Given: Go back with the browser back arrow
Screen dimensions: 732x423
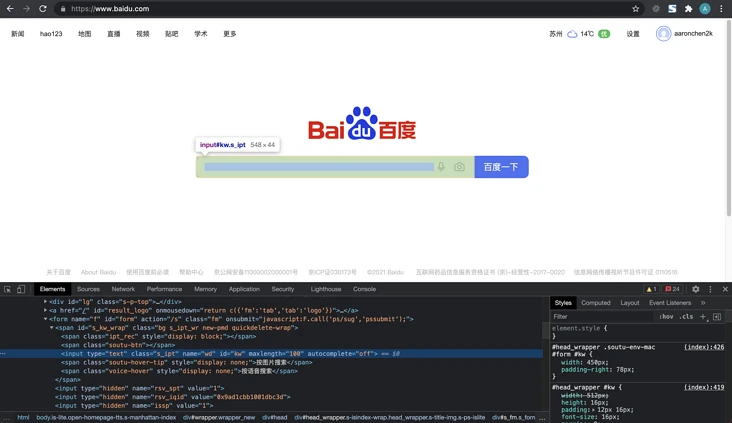Looking at the screenshot, I should (10, 8).
